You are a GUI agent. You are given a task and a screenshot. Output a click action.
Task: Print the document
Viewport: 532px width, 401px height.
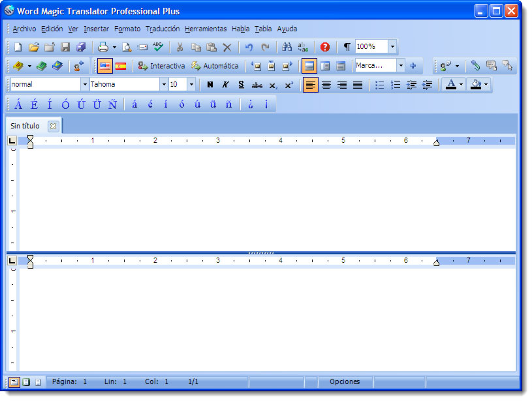[x=103, y=47]
